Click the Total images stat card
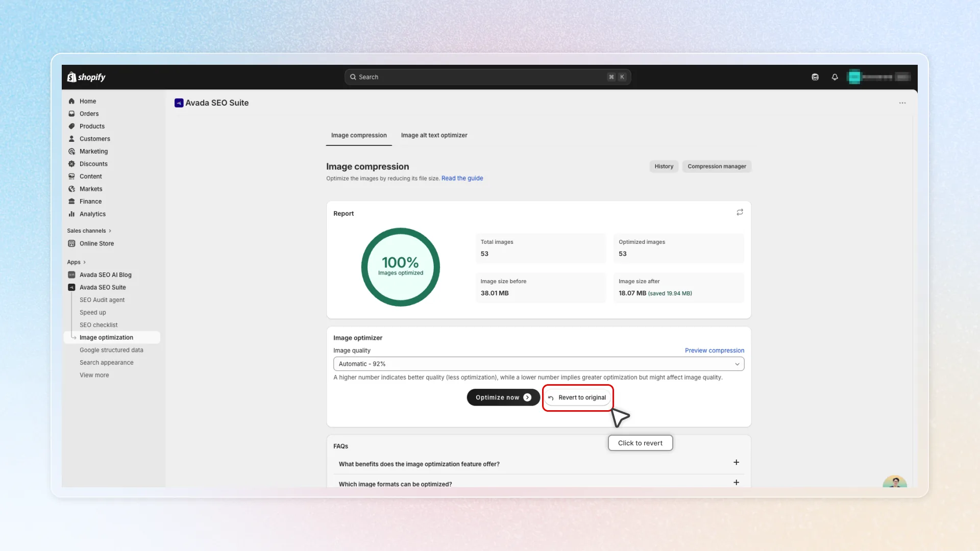Viewport: 980px width, 551px height. coord(541,248)
